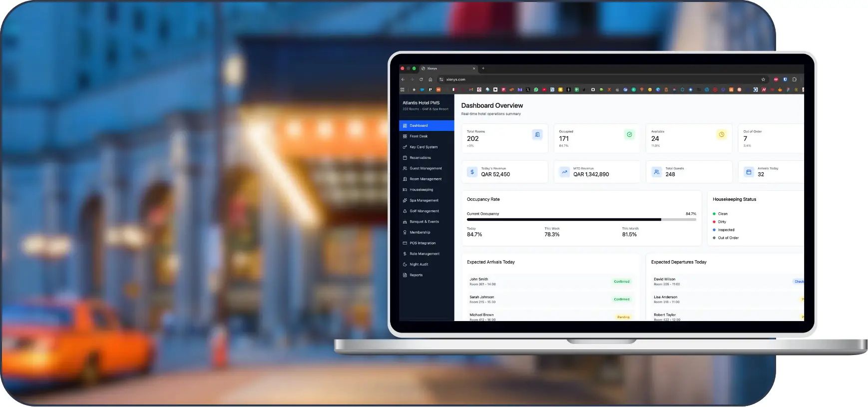The width and height of the screenshot is (868, 407).
Task: Go to Key Card System
Action: pos(424,147)
